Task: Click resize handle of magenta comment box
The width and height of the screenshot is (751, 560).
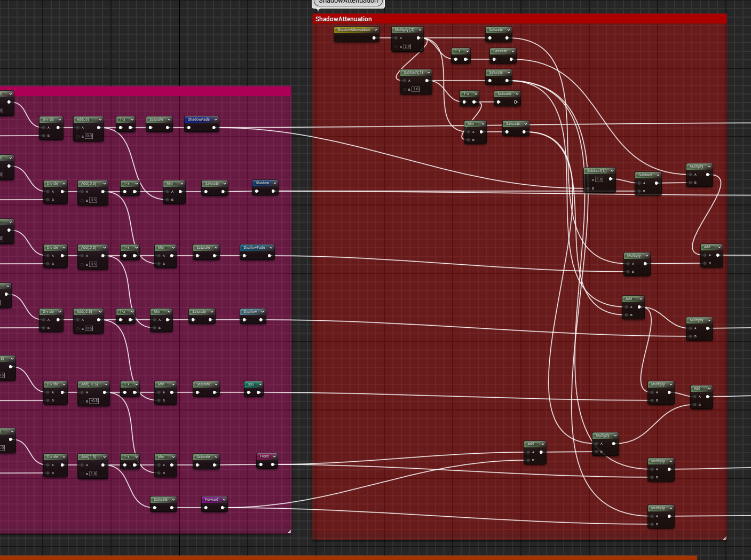Action: click(x=289, y=531)
